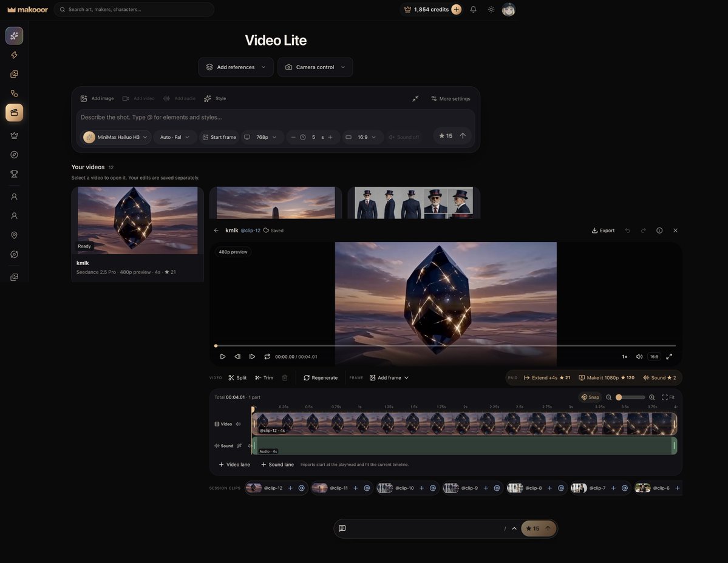The width and height of the screenshot is (728, 563).
Task: Add credits with the plus icon
Action: point(457,9)
